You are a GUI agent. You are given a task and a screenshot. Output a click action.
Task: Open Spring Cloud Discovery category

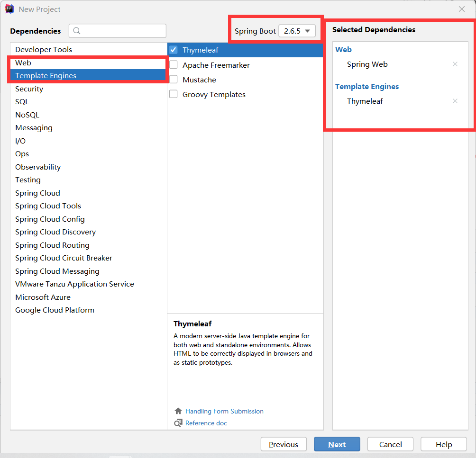88,232
